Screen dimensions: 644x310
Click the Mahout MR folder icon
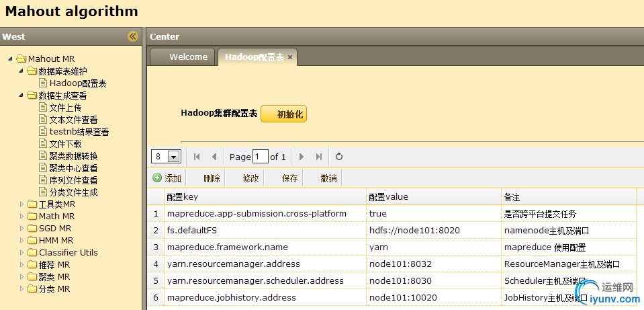click(21, 59)
